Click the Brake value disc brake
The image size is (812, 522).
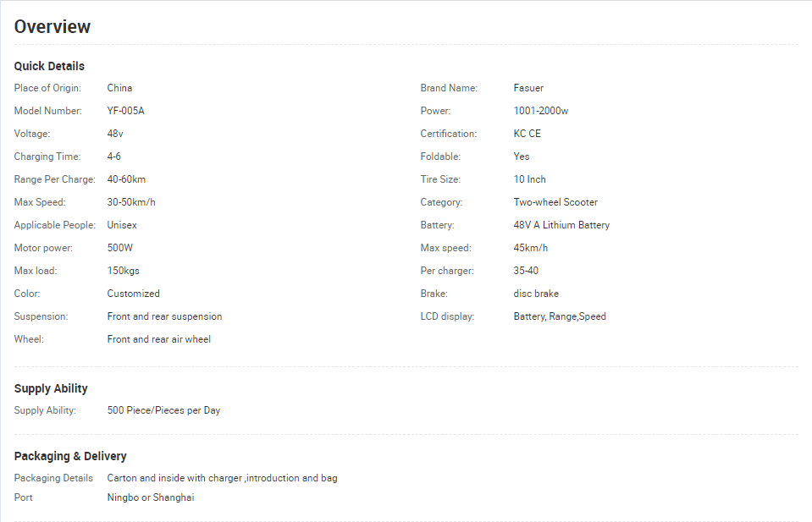[536, 294]
